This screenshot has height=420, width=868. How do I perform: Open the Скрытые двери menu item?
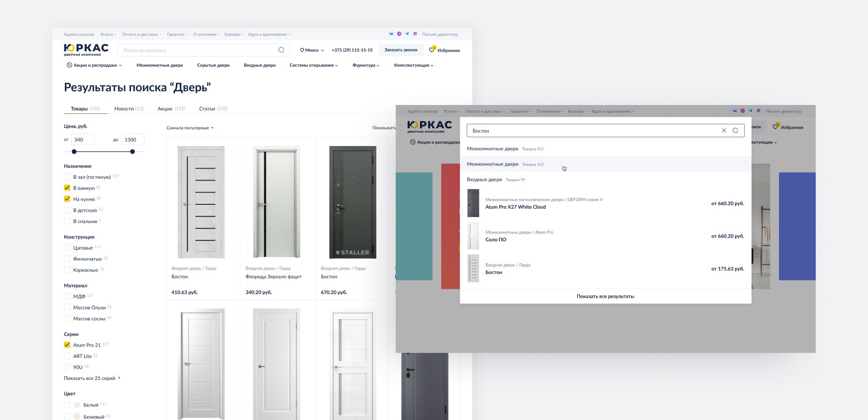[x=213, y=65]
